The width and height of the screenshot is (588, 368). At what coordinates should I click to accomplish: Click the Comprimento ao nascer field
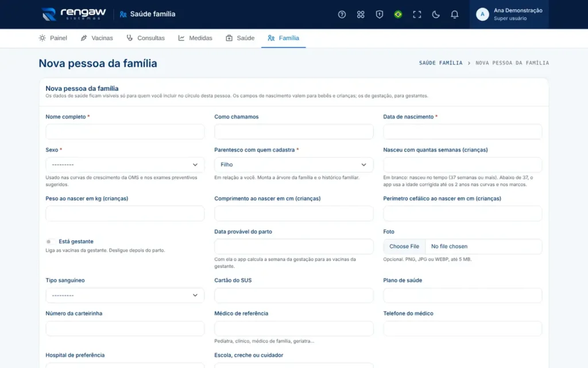coord(293,214)
